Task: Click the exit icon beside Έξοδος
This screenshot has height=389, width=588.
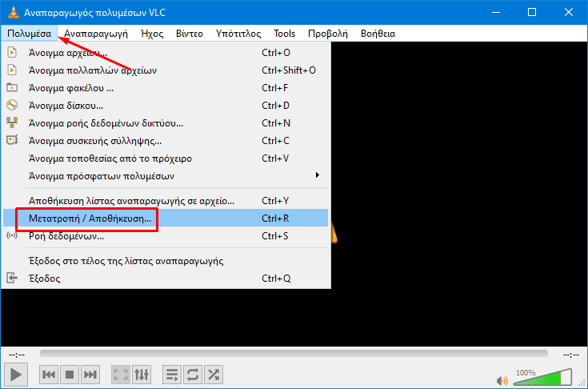Action: point(12,278)
